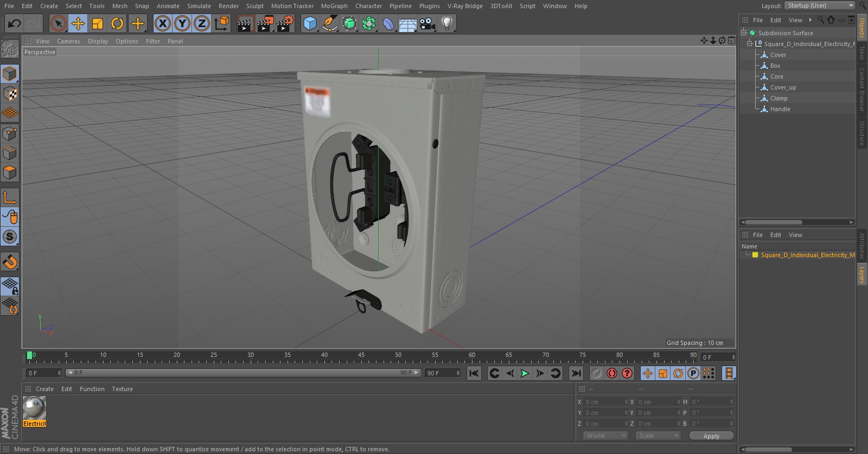The height and width of the screenshot is (454, 868).
Task: Select the Scale tool
Action: click(x=98, y=23)
